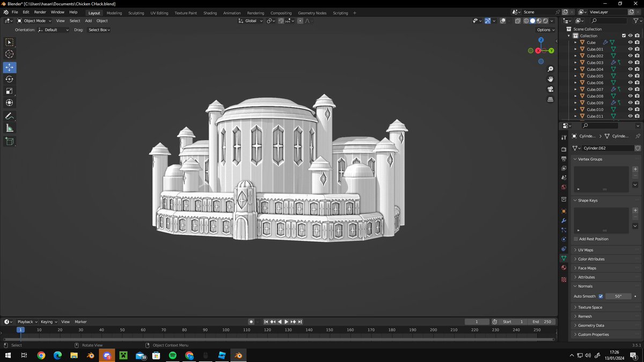Open Render Properties tab

click(563, 147)
